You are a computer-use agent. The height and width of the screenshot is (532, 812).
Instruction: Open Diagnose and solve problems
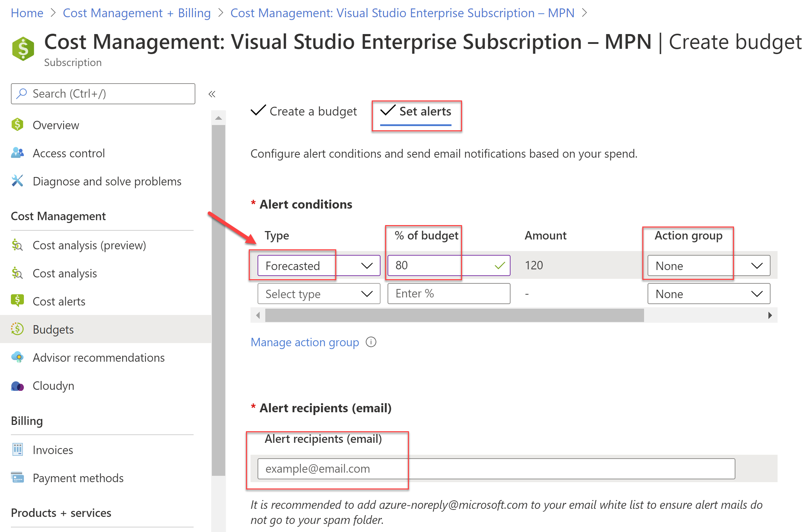pos(107,181)
